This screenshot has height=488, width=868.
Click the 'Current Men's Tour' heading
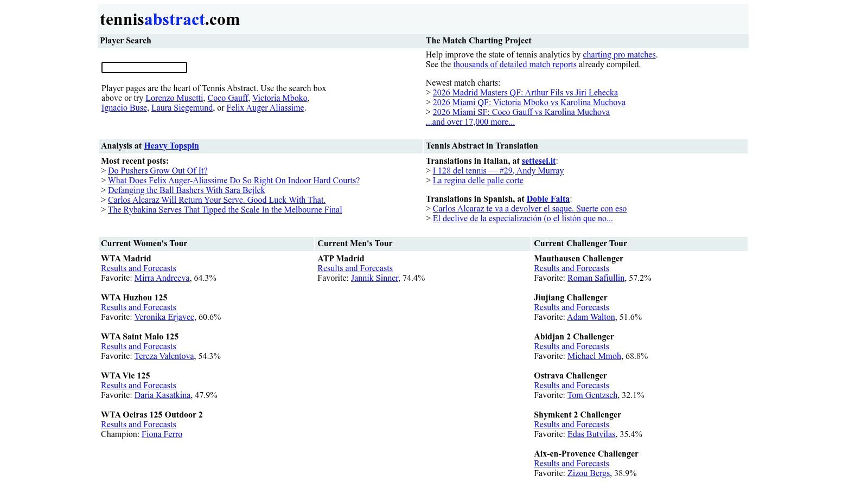pyautogui.click(x=355, y=243)
